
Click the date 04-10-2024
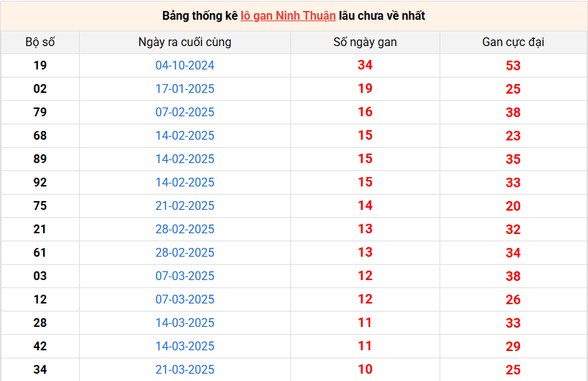click(x=185, y=65)
